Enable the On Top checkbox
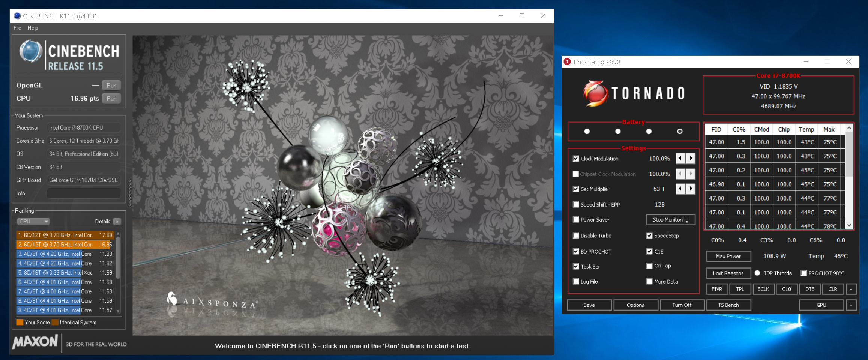 (649, 265)
